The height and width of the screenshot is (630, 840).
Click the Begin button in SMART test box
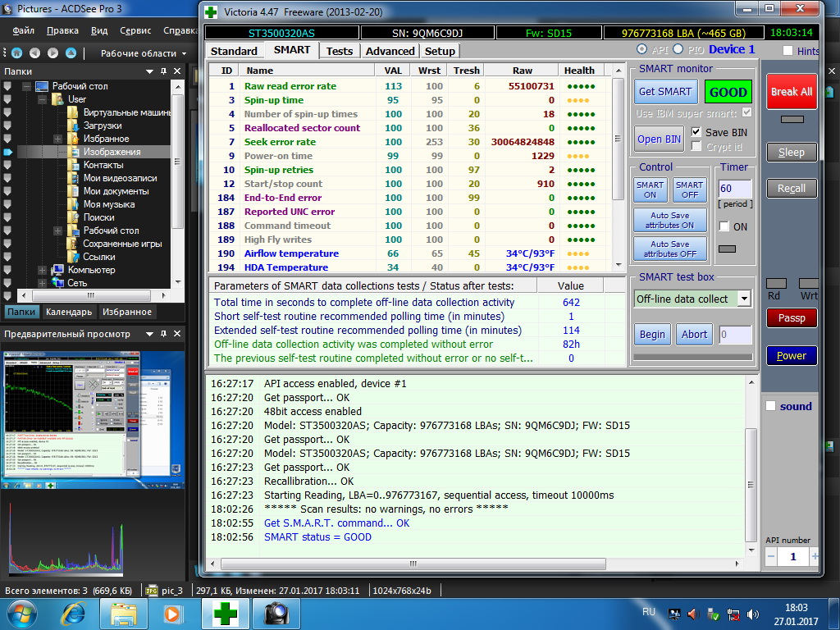[652, 335]
